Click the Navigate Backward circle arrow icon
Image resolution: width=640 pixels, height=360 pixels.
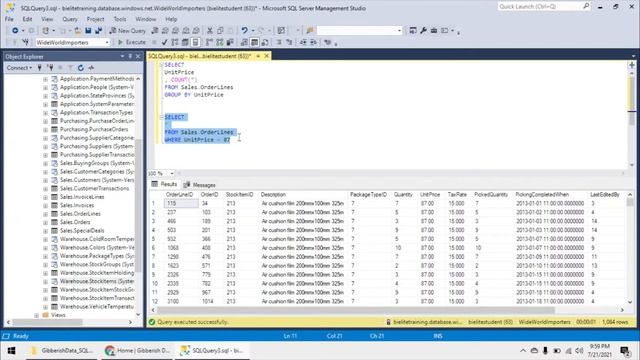(x=15, y=31)
